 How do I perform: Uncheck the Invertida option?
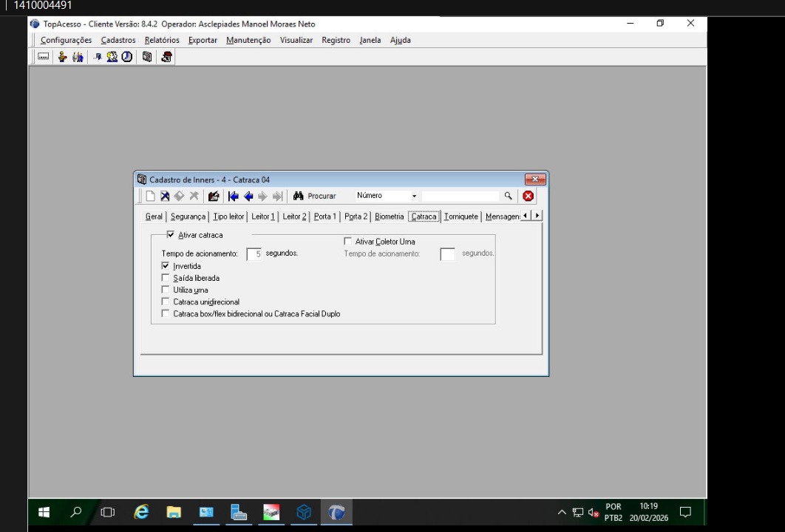coord(166,266)
